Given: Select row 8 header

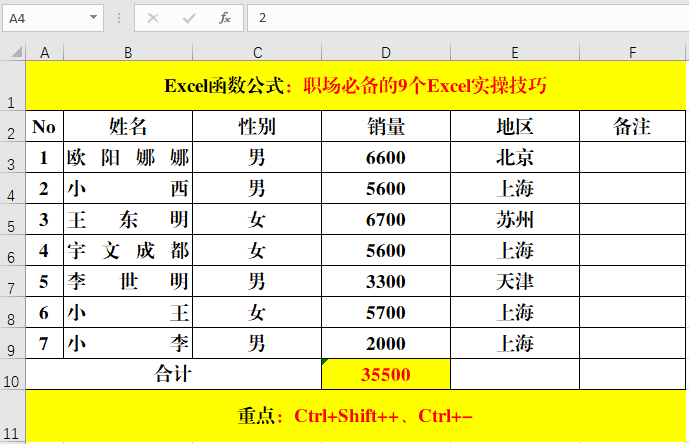Looking at the screenshot, I should [x=12, y=312].
